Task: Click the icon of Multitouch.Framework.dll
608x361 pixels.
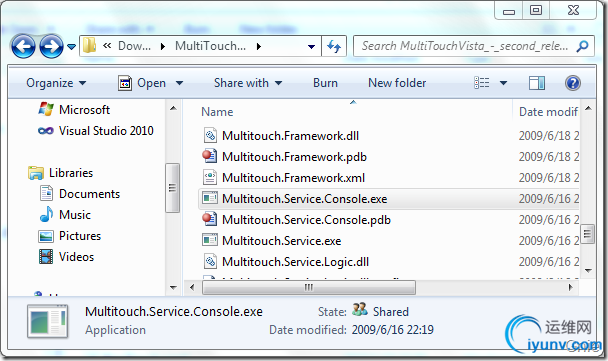Action: pyautogui.click(x=210, y=135)
